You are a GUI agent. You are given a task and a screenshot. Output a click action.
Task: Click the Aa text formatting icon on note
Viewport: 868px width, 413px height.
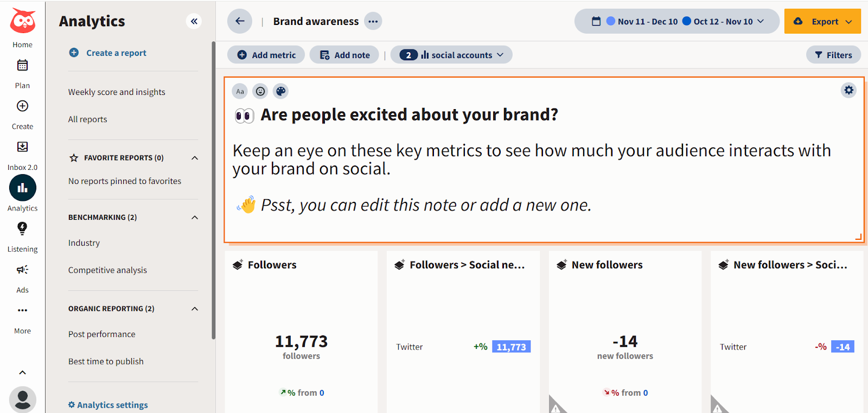(239, 91)
